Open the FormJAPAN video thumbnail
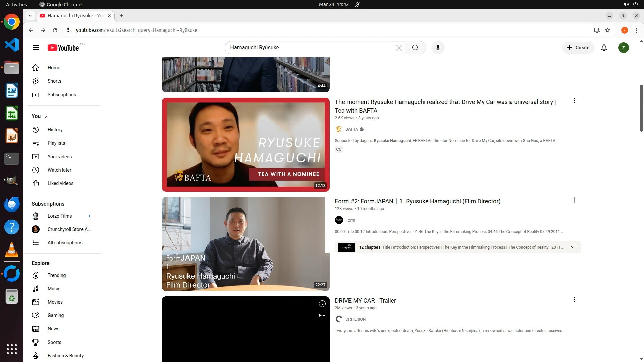This screenshot has width=644, height=362. 246,244
